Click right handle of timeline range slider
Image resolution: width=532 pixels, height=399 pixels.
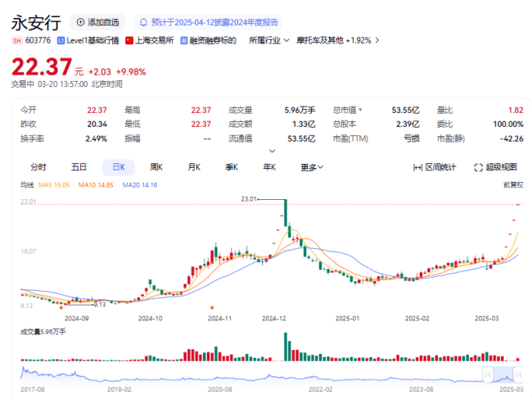pyautogui.click(x=518, y=374)
